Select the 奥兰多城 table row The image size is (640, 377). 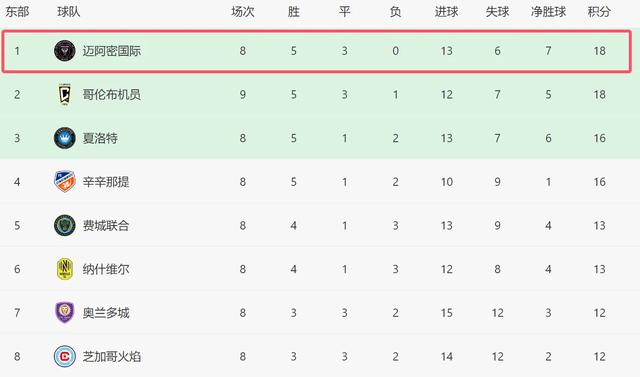point(320,313)
